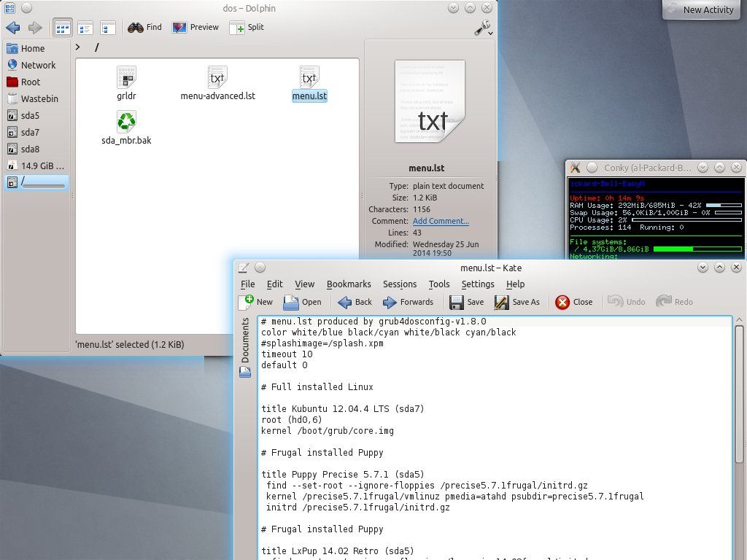Go forward in Dolphin with the grey arrow
The width and height of the screenshot is (747, 560).
click(x=35, y=28)
